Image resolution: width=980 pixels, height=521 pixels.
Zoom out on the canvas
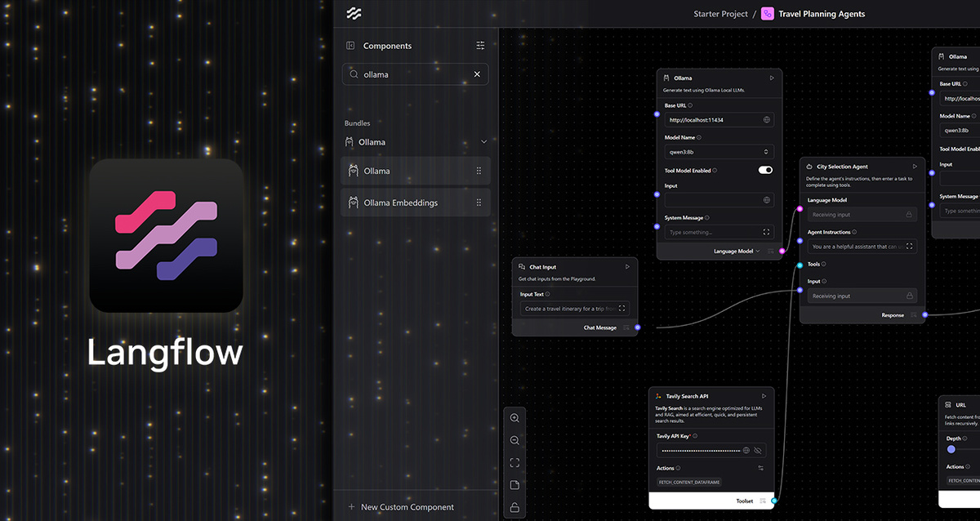click(514, 440)
